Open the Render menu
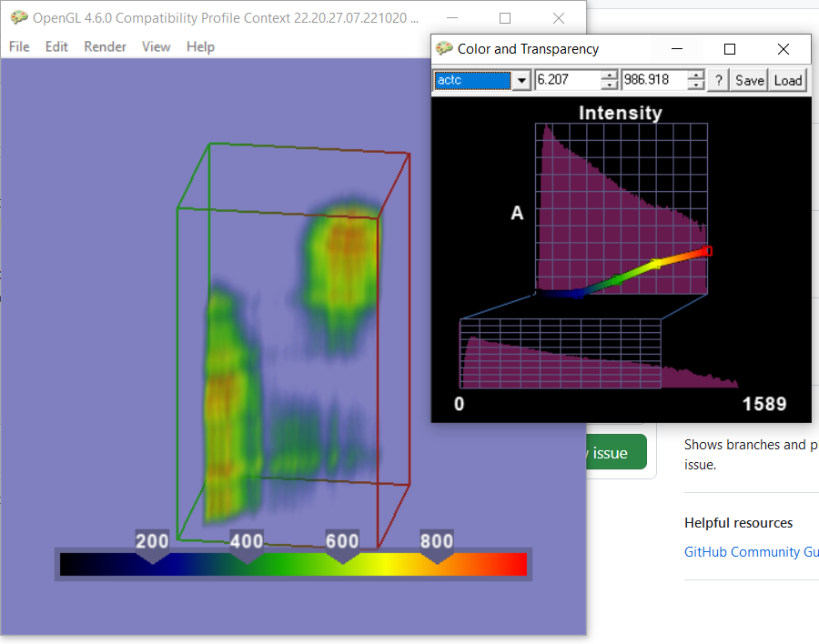819x644 pixels. (x=104, y=46)
